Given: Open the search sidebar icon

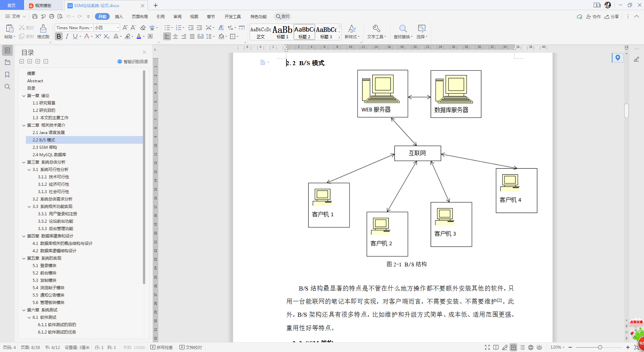Looking at the screenshot, I should pyautogui.click(x=7, y=87).
